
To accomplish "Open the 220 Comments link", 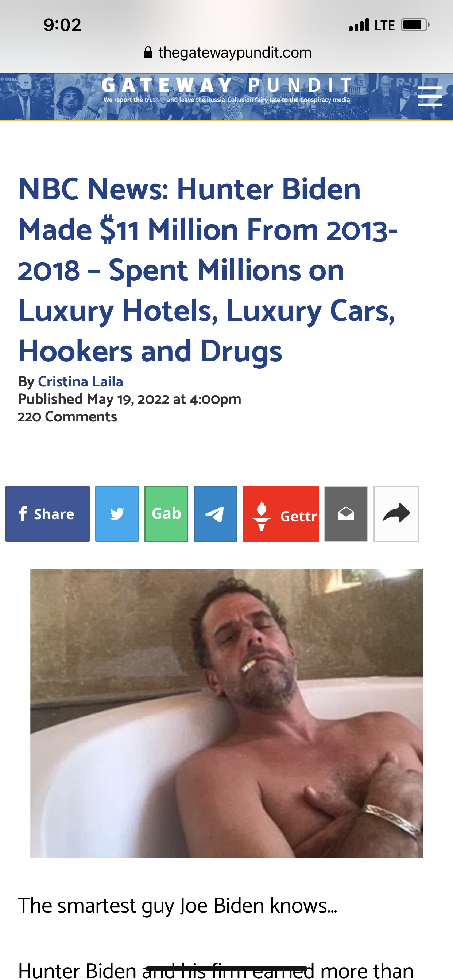I will [67, 417].
